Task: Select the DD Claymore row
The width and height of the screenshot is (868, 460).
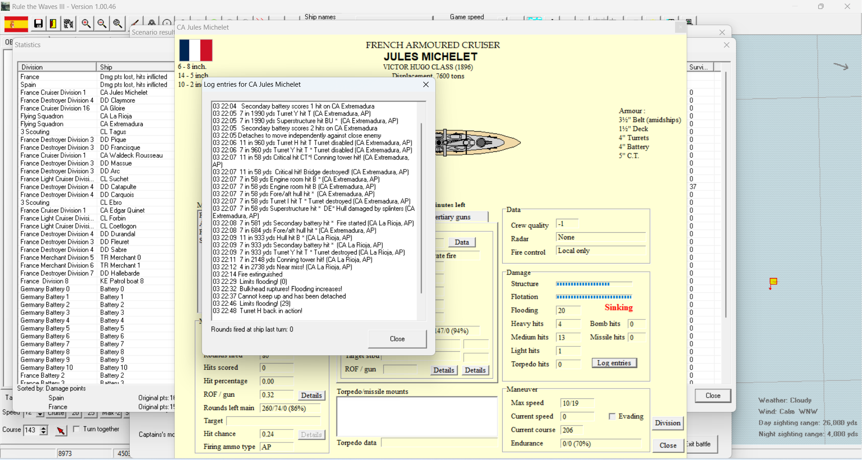Action: point(96,100)
